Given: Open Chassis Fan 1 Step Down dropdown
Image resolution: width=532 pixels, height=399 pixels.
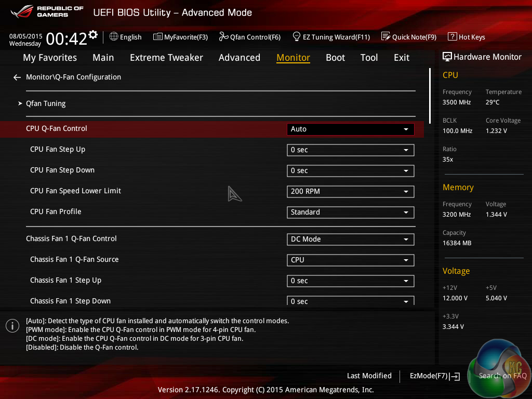Looking at the screenshot, I should click(351, 301).
